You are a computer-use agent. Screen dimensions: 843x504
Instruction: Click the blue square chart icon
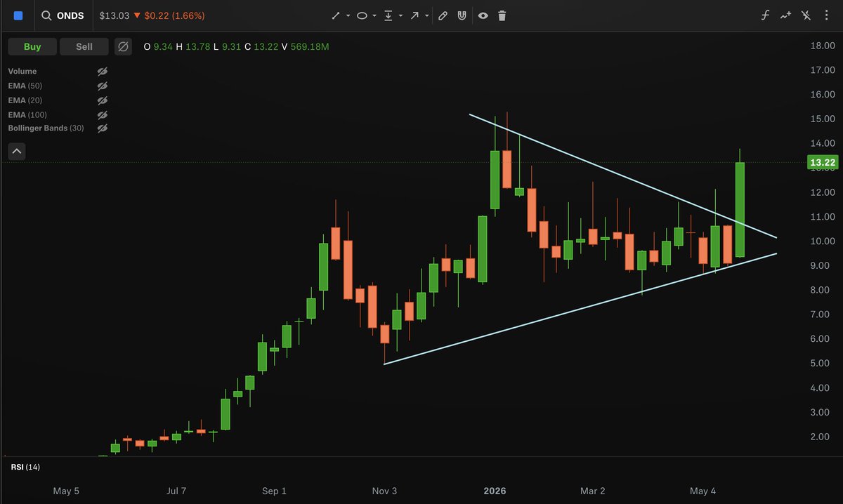pyautogui.click(x=18, y=15)
